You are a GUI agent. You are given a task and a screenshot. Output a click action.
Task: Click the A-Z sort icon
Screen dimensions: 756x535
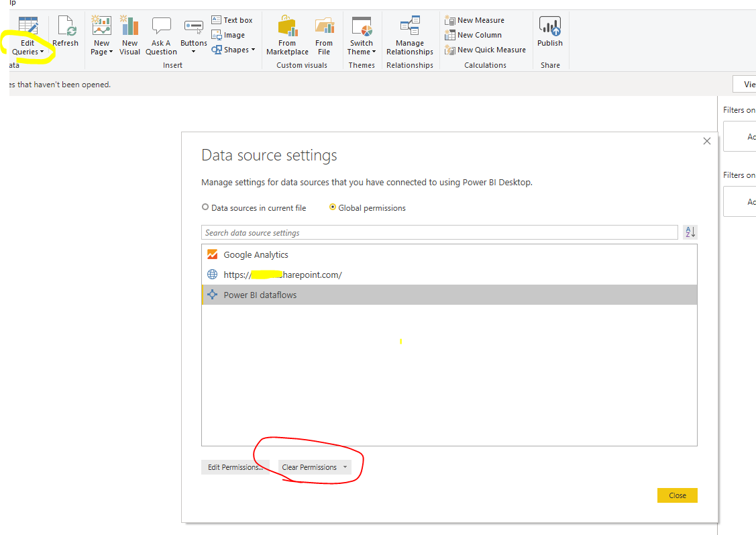(690, 232)
